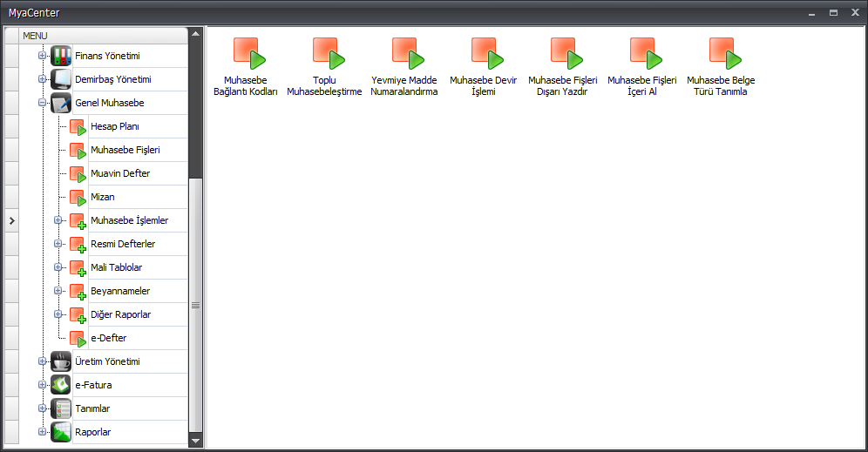The width and height of the screenshot is (868, 452).
Task: Click the Finans Yönetimi binders icon
Action: 61,56
